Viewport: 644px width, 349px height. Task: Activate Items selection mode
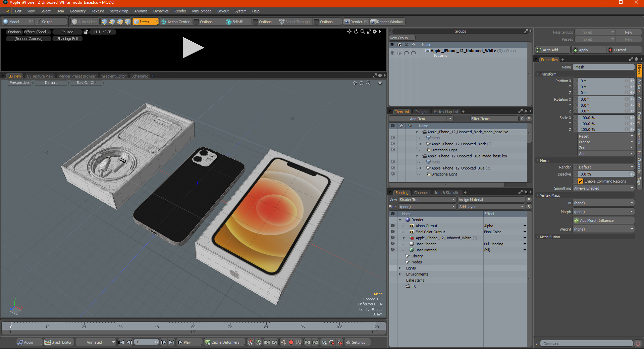tap(146, 22)
